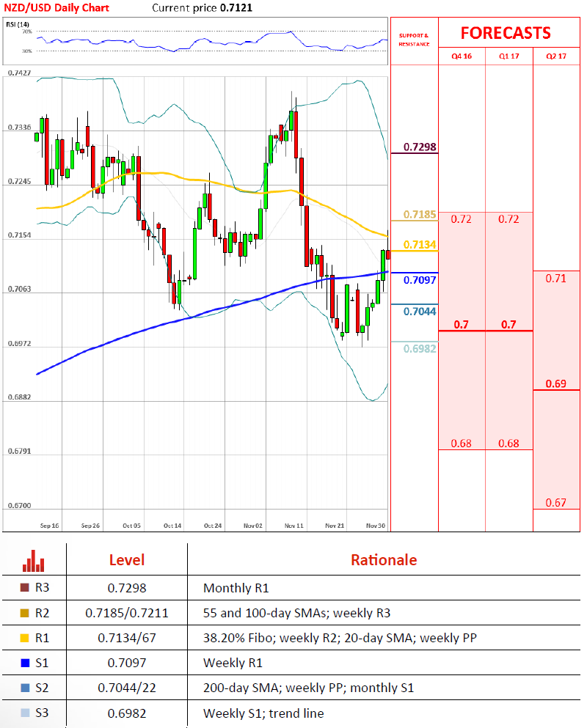Click the 0.6982 support level label

(x=420, y=349)
